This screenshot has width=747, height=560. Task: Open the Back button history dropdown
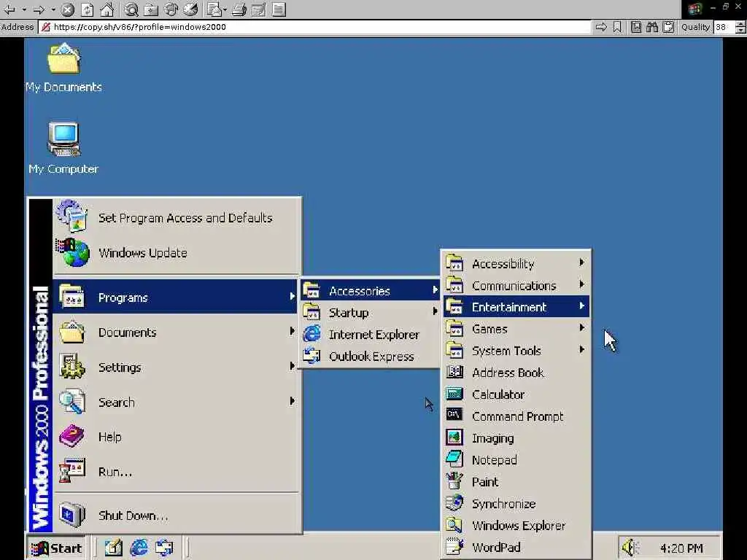point(24,9)
